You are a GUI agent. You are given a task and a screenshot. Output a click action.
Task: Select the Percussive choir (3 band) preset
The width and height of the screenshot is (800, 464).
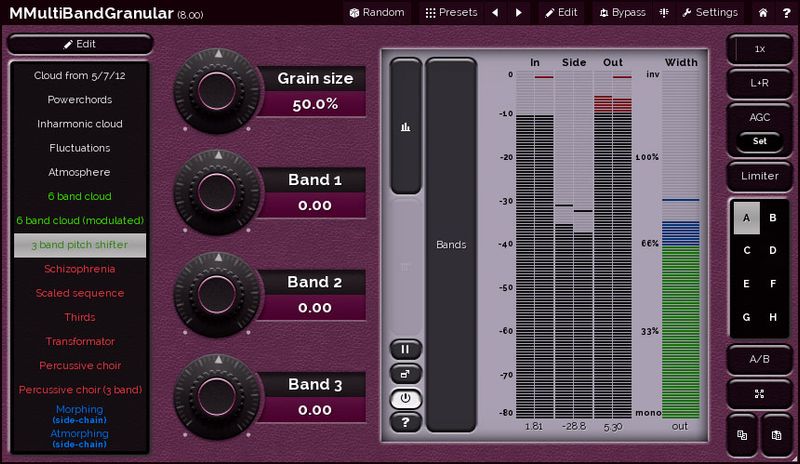coord(80,389)
